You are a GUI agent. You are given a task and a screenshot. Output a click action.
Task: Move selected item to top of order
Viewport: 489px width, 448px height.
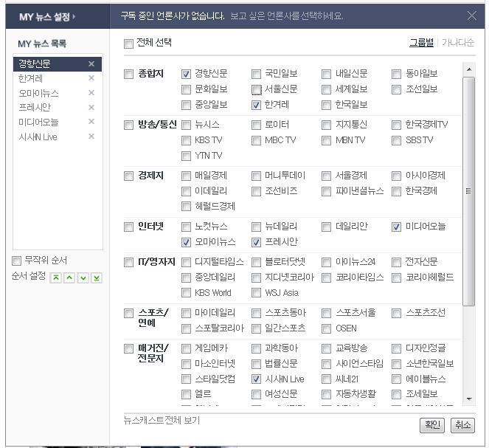[55, 278]
